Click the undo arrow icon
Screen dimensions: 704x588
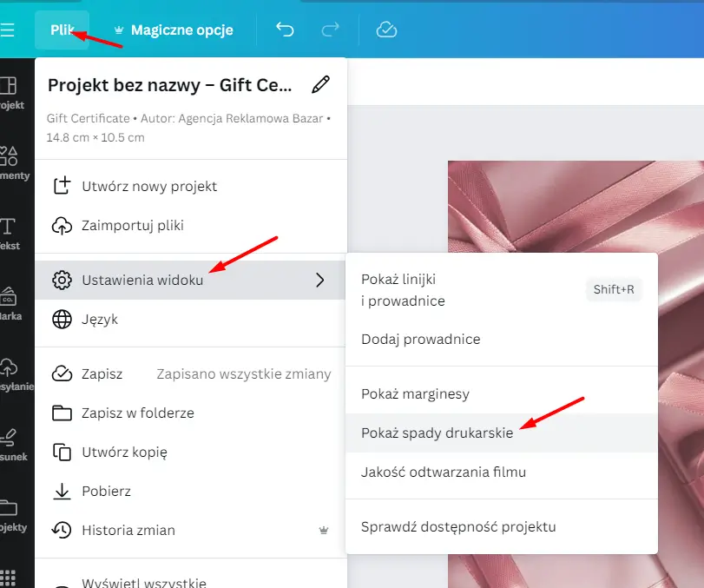click(x=285, y=30)
